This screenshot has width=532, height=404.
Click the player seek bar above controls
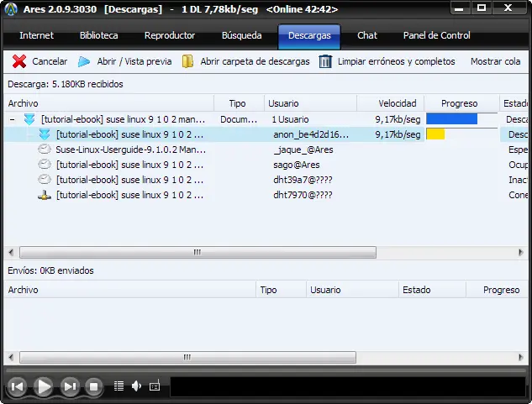pyautogui.click(x=266, y=369)
